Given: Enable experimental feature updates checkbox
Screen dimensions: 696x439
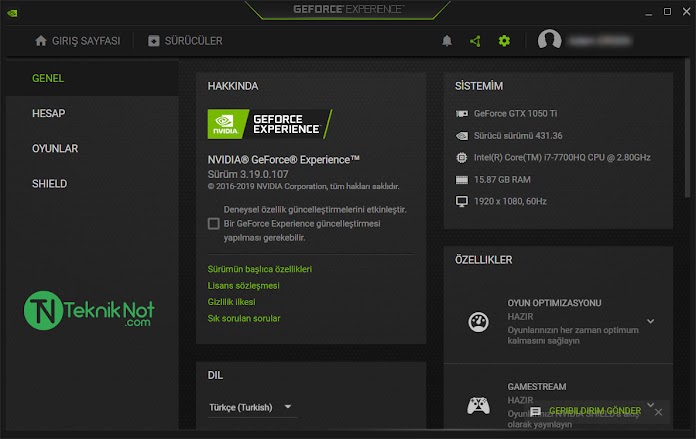Looking at the screenshot, I should pyautogui.click(x=214, y=224).
